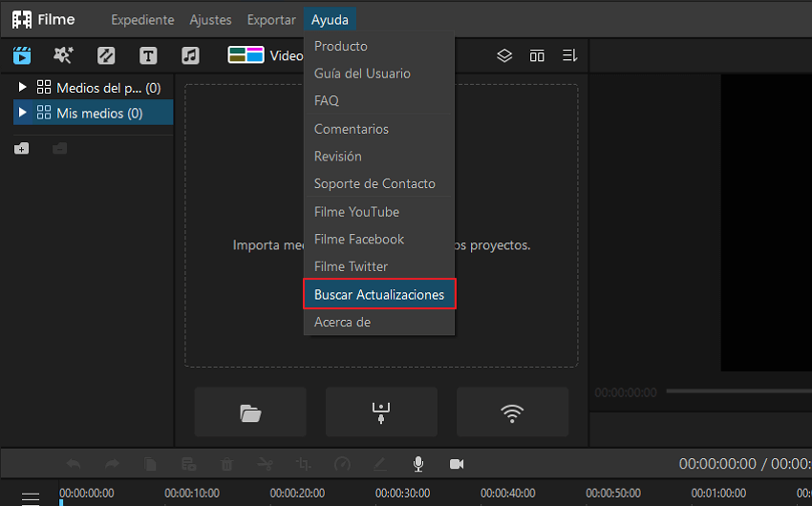This screenshot has width=812, height=506.
Task: Open Guía del Usuario menu entry
Action: click(379, 74)
